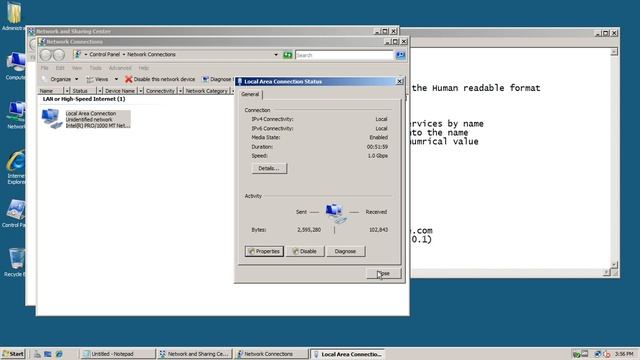Open the Computer desktop icon
Viewport: 640px width, 360px height.
(16, 65)
